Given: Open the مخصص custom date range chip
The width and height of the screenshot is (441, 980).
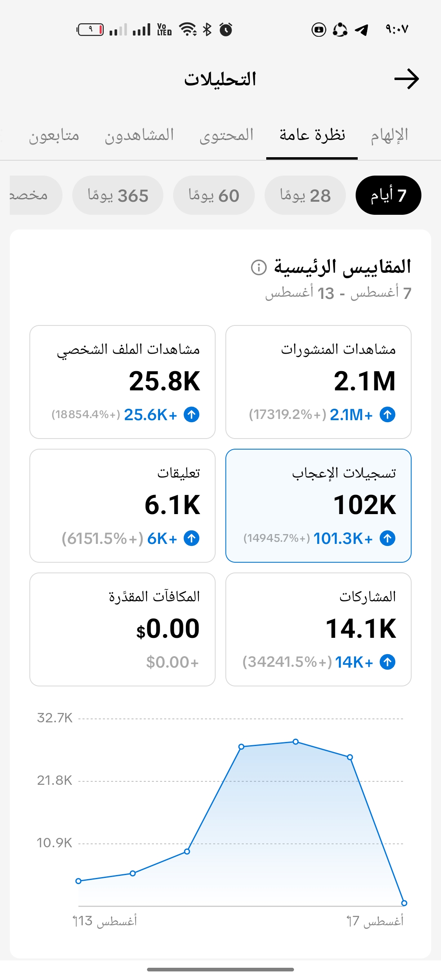Looking at the screenshot, I should point(36,195).
